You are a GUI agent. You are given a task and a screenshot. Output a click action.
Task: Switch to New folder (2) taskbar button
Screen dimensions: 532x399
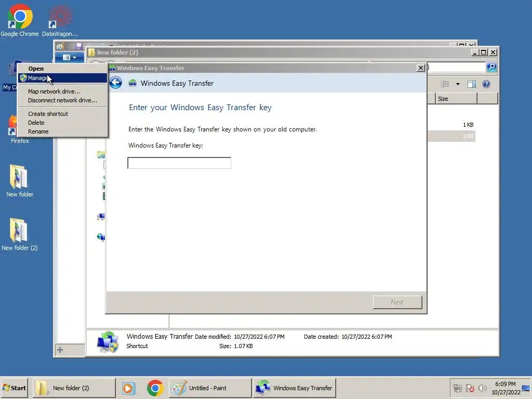click(74, 388)
